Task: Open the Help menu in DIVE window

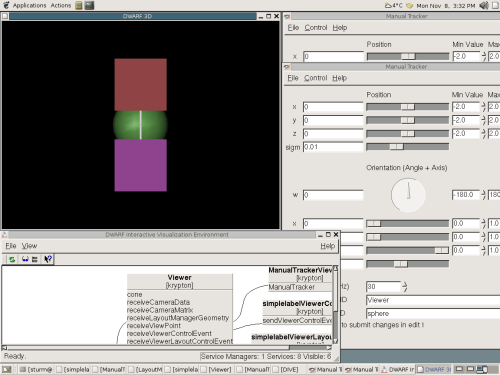Action: [x=327, y=246]
